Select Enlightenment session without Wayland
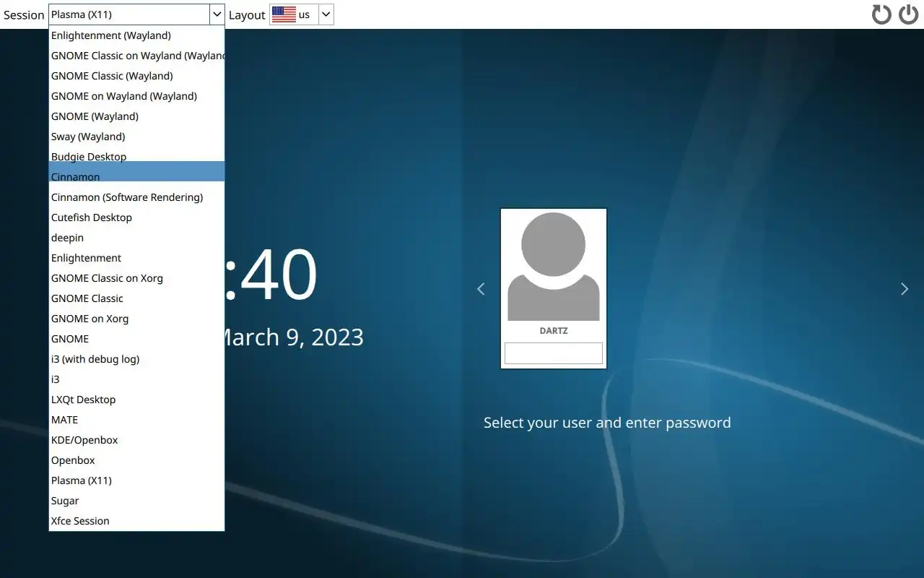Image resolution: width=924 pixels, height=578 pixels. point(136,258)
